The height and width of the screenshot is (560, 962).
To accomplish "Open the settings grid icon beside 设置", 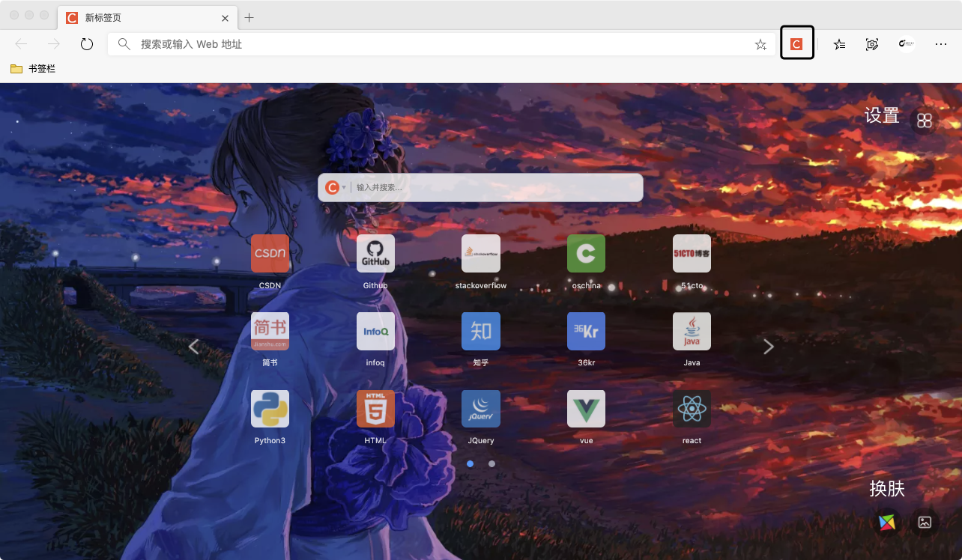I will point(925,120).
